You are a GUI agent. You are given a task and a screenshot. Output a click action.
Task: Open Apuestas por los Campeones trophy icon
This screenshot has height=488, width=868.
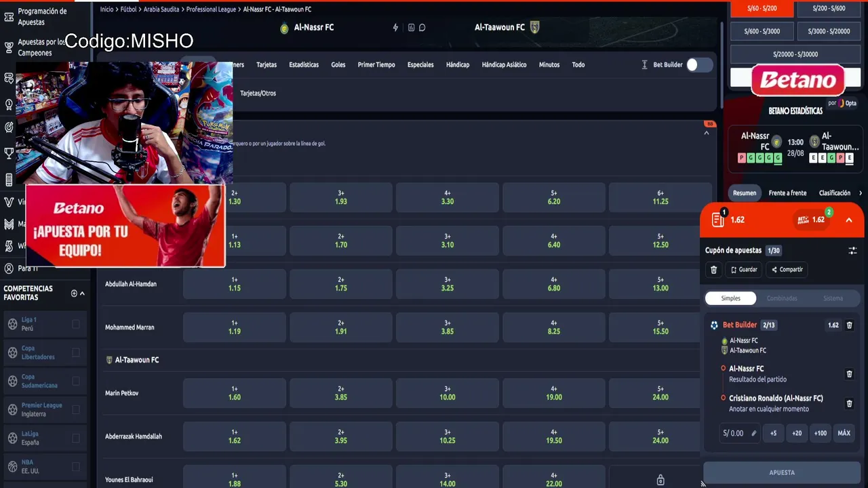[9, 47]
